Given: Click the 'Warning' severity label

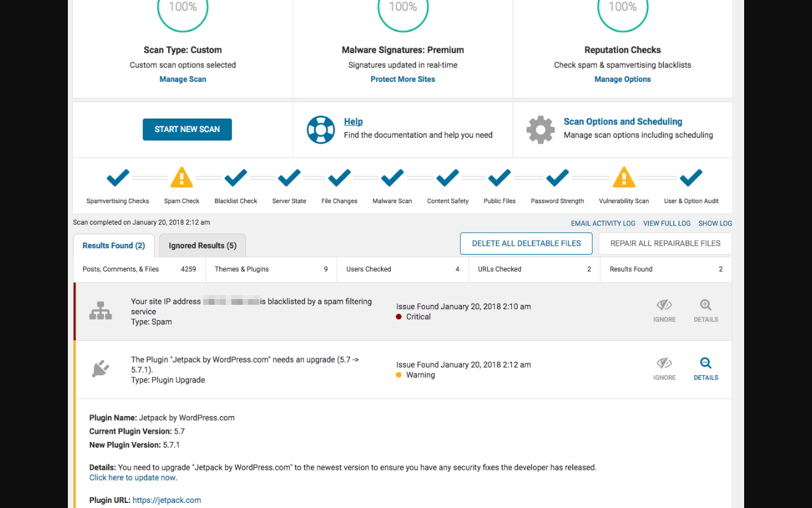Looking at the screenshot, I should point(421,375).
